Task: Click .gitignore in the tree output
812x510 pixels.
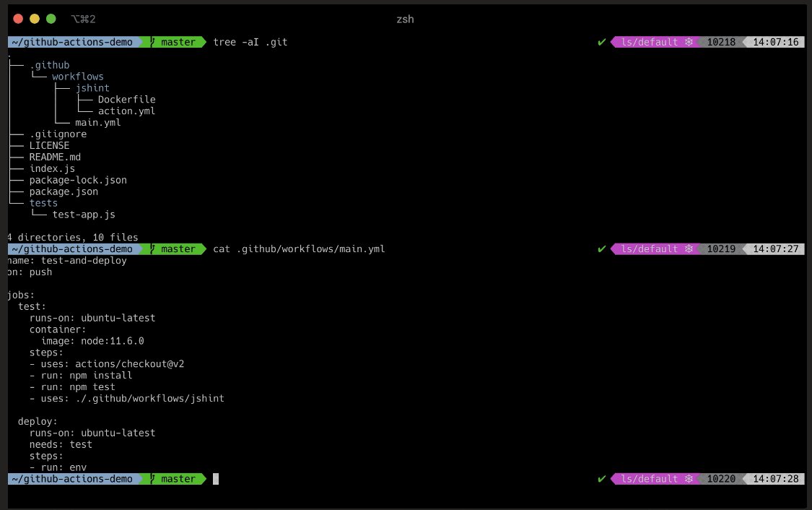Action: [x=58, y=134]
